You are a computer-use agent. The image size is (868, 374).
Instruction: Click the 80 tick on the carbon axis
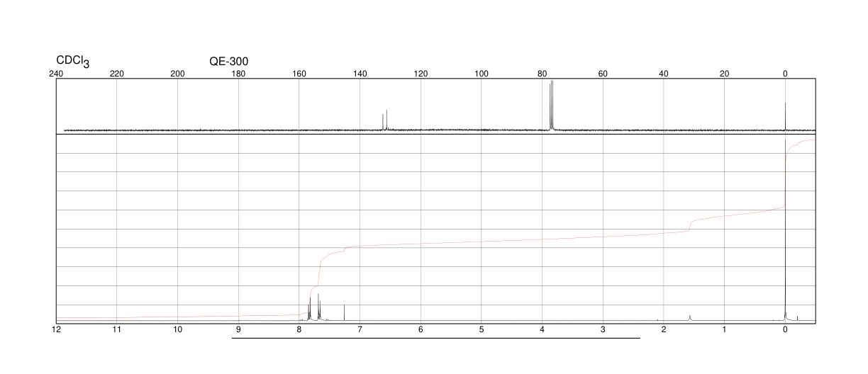542,74
